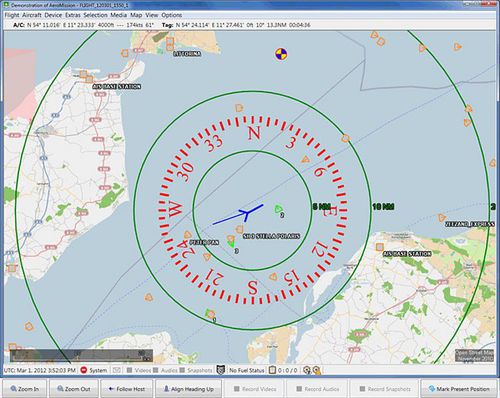Click the 6 NM range ring label
The height and width of the screenshot is (398, 500).
point(322,207)
